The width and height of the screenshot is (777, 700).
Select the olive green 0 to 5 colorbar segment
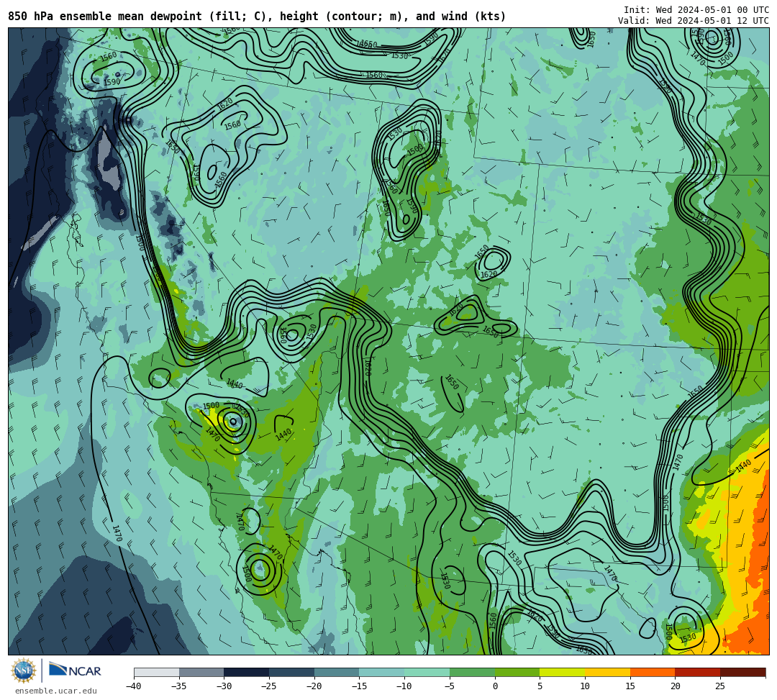517,672
